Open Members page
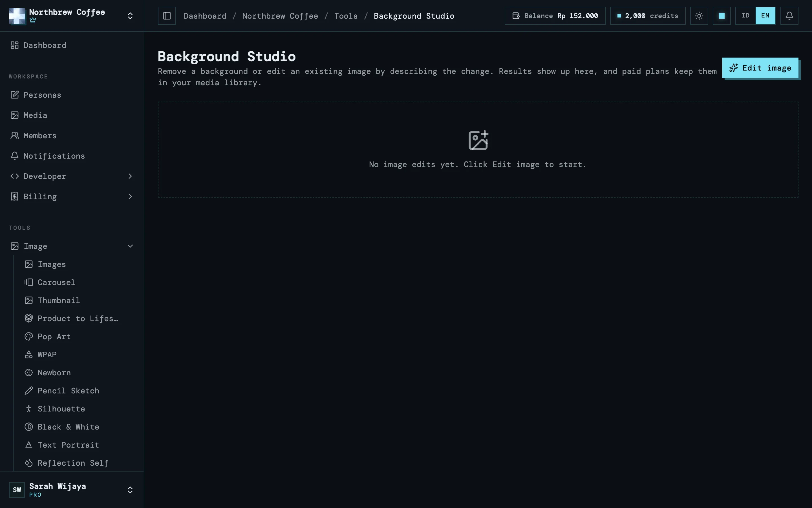 pyautogui.click(x=72, y=135)
